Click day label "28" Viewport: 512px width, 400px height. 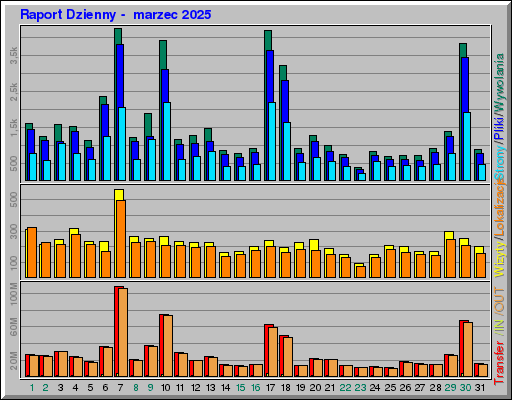tap(435, 388)
